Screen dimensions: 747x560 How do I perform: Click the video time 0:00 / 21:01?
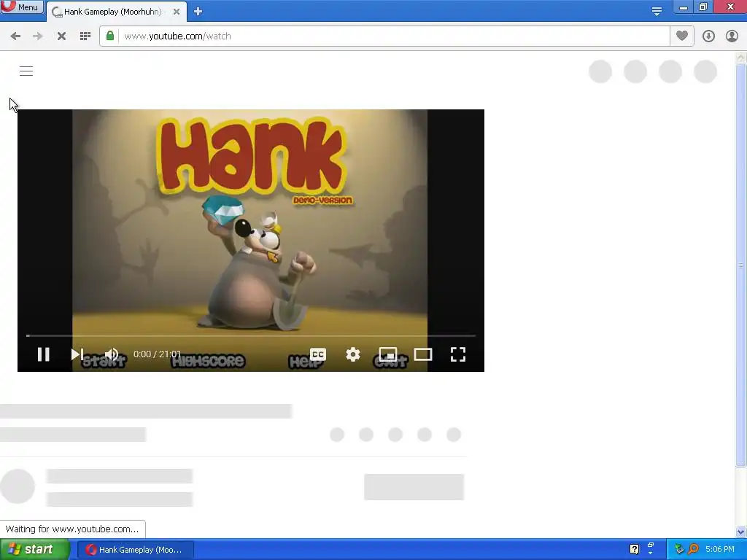(x=157, y=354)
